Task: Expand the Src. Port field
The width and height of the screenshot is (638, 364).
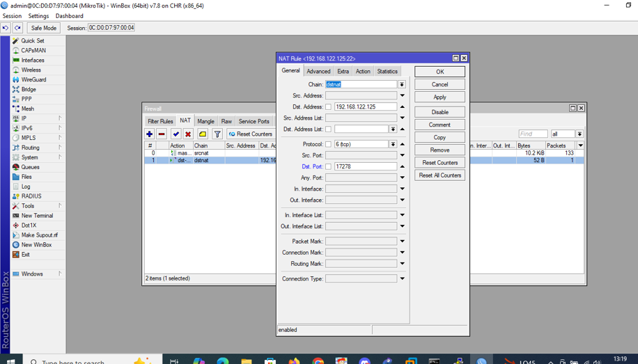Action: click(x=402, y=155)
